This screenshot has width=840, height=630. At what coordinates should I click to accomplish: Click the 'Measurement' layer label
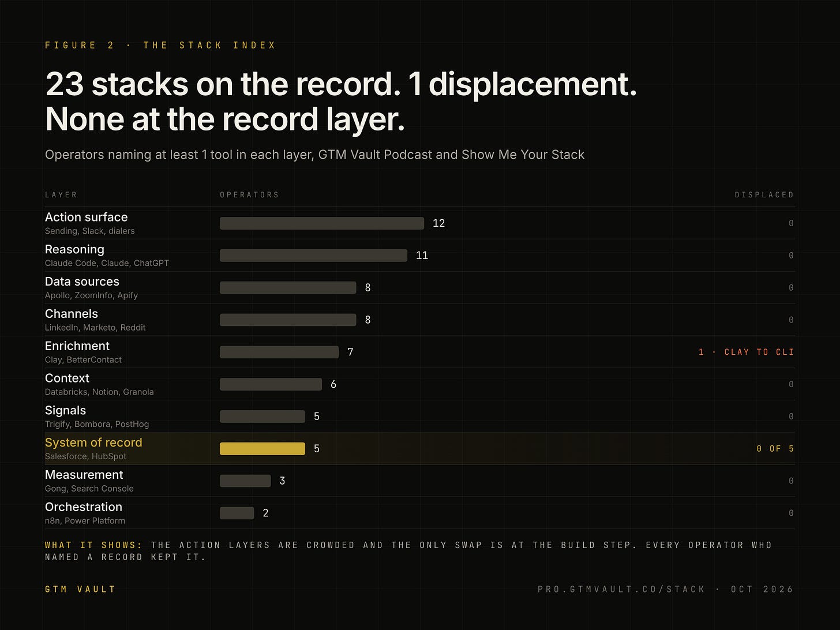tap(84, 475)
